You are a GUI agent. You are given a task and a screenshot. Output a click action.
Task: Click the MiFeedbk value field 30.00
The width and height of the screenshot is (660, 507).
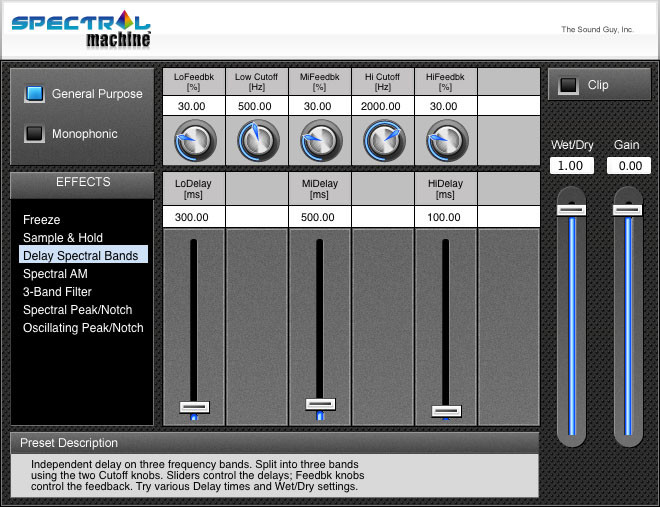click(x=319, y=106)
